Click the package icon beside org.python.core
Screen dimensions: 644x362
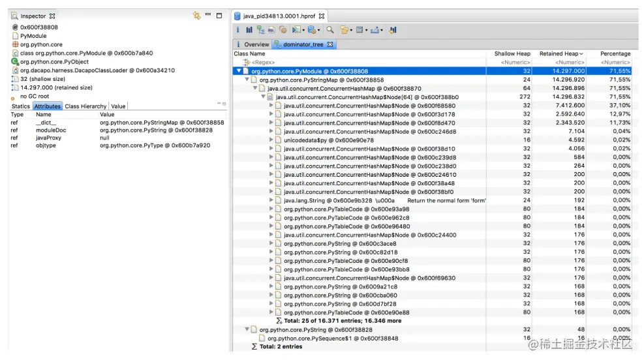point(15,44)
